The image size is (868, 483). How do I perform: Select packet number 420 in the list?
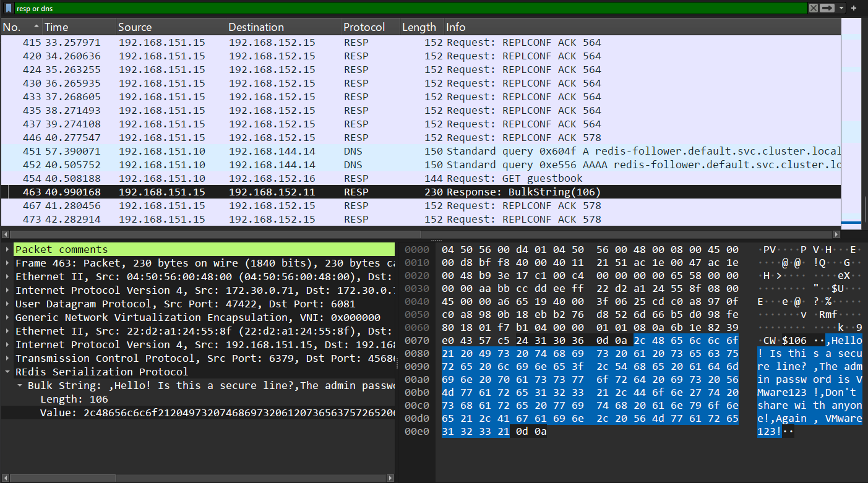tap(421, 56)
